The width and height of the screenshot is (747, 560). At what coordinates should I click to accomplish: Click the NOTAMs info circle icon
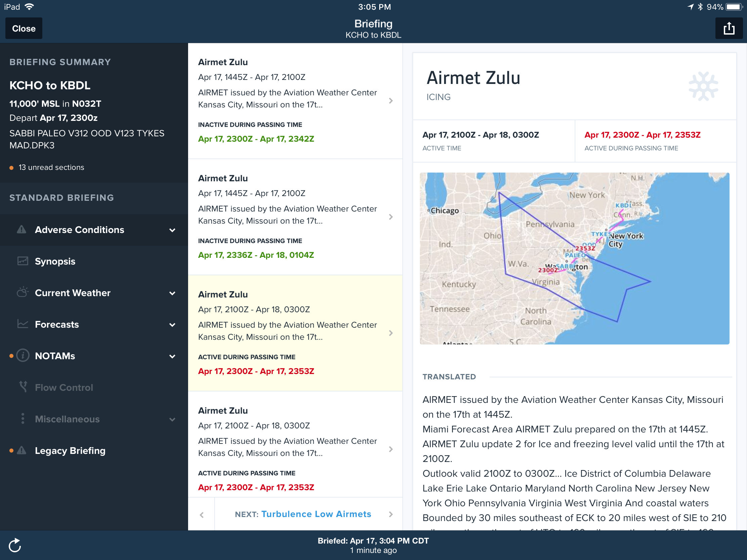click(23, 356)
